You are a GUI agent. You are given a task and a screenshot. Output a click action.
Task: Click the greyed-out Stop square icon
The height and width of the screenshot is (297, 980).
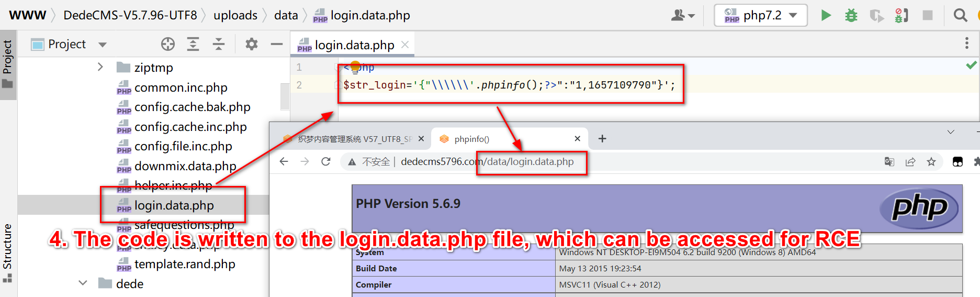(x=928, y=15)
